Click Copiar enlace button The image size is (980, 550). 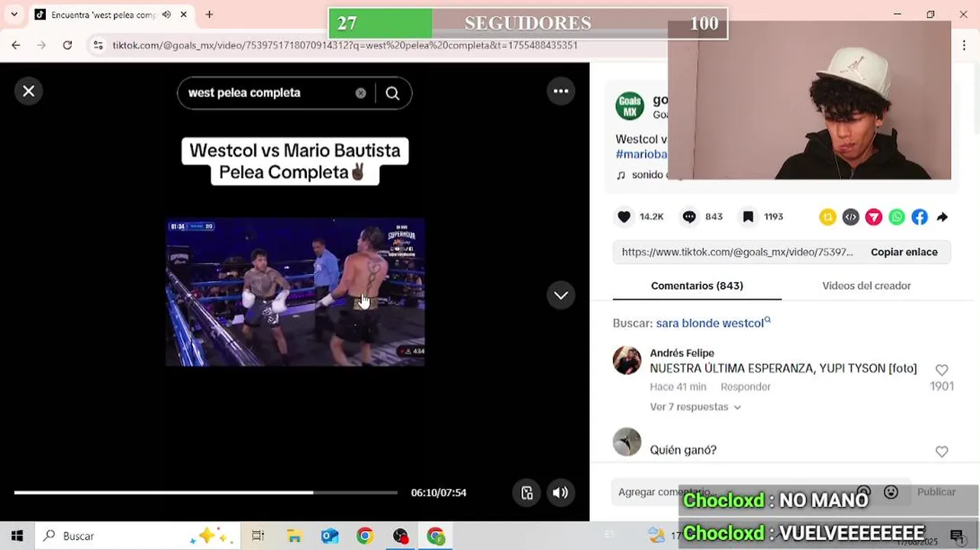tap(904, 252)
